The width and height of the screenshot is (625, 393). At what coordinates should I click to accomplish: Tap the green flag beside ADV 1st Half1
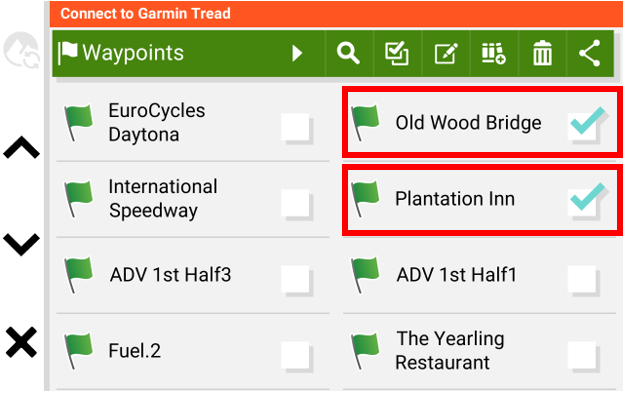click(365, 275)
